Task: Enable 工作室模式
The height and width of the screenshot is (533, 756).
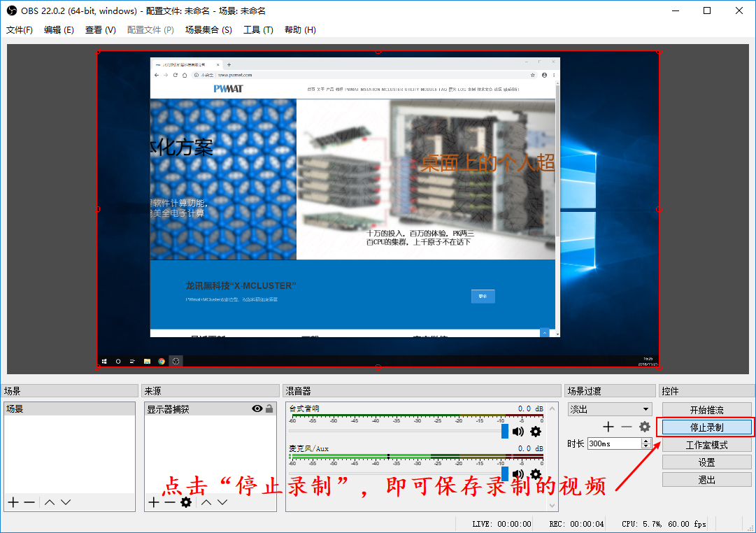Action: [x=706, y=445]
